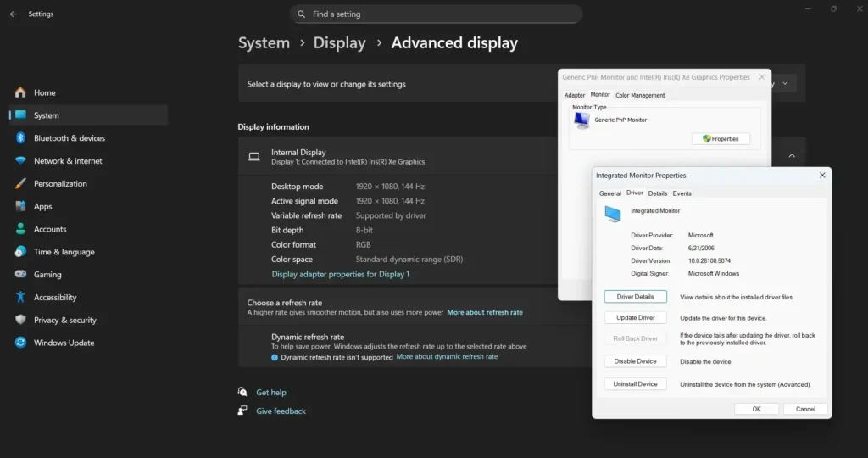This screenshot has width=868, height=458.
Task: Open Personalization via its paintbrush icon
Action: [x=20, y=184]
